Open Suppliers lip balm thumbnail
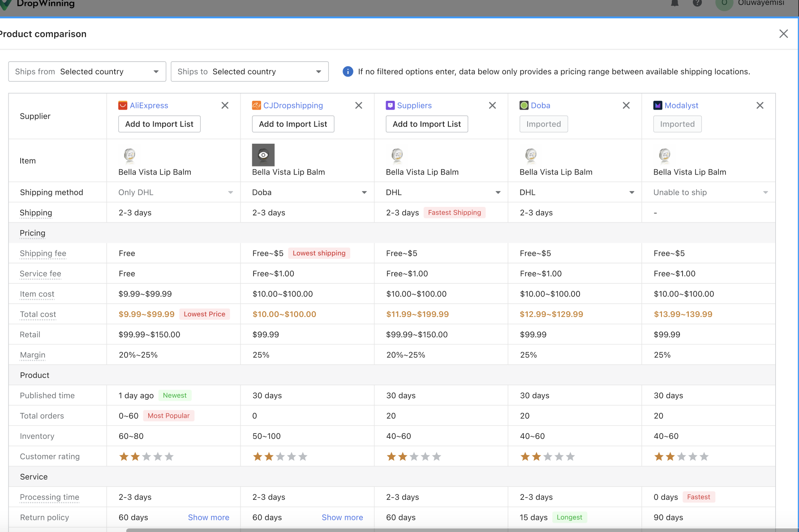The image size is (799, 532). [397, 155]
